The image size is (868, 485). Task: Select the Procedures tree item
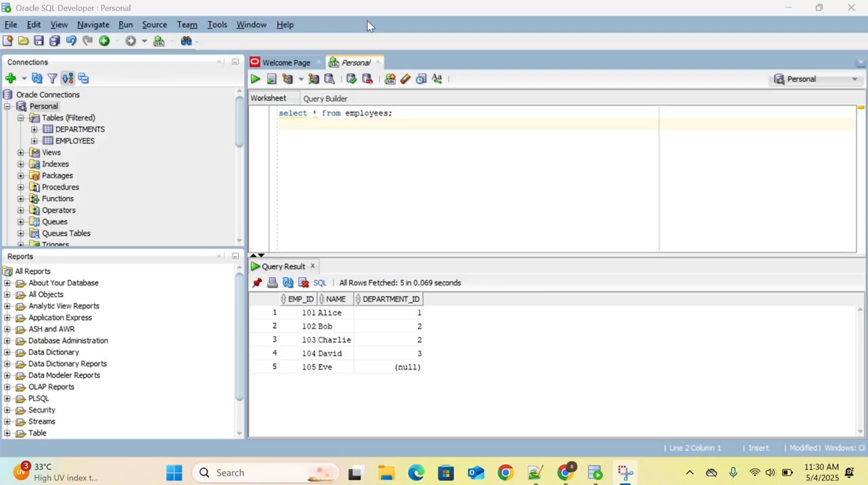[x=60, y=187]
